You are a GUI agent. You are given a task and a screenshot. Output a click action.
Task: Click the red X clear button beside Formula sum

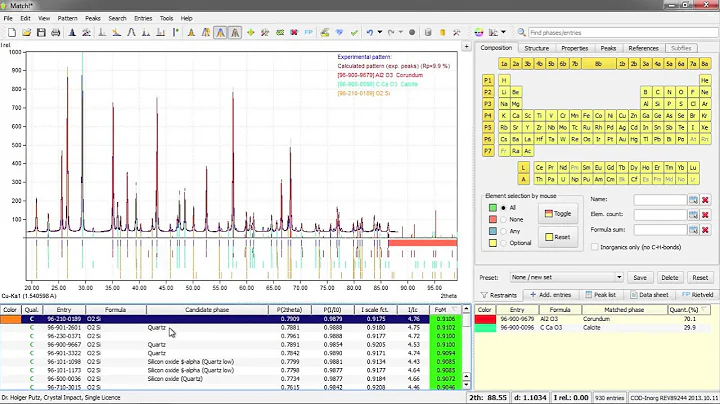pos(705,230)
